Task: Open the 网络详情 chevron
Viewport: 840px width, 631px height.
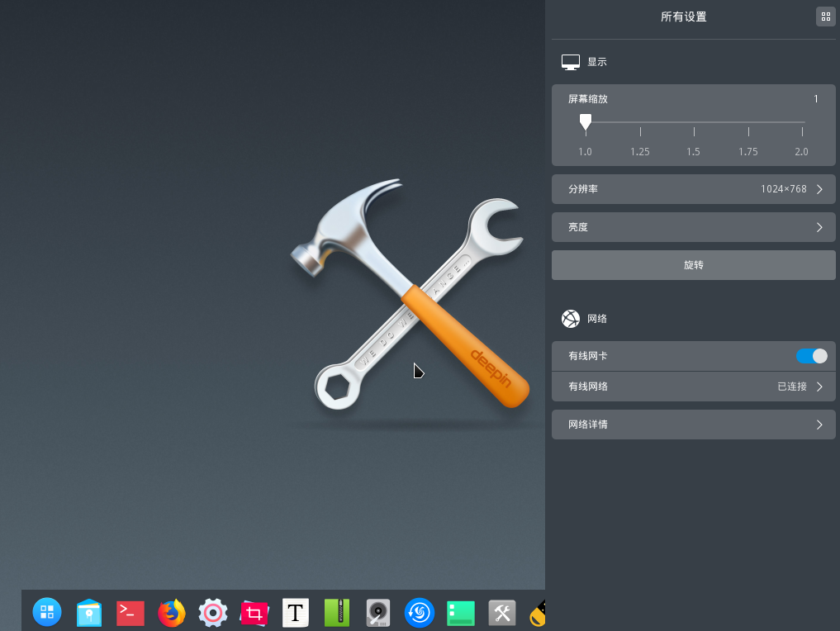Action: (x=819, y=425)
